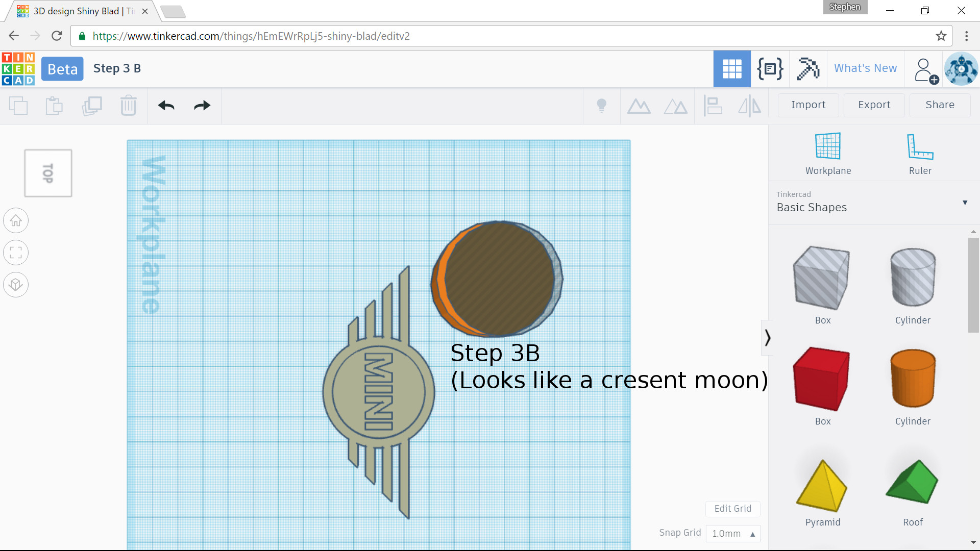Click the Tinkercad logo
Viewport: 980px width, 551px height.
tap(18, 69)
